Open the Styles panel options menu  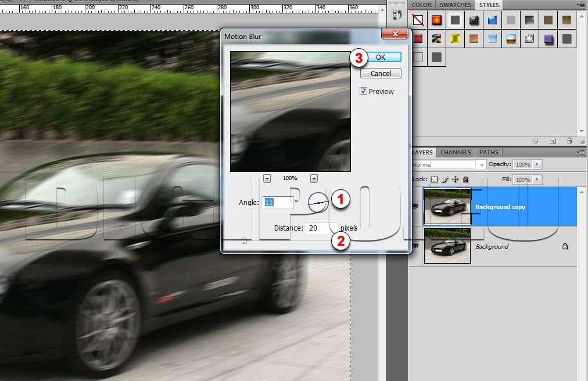pos(580,5)
